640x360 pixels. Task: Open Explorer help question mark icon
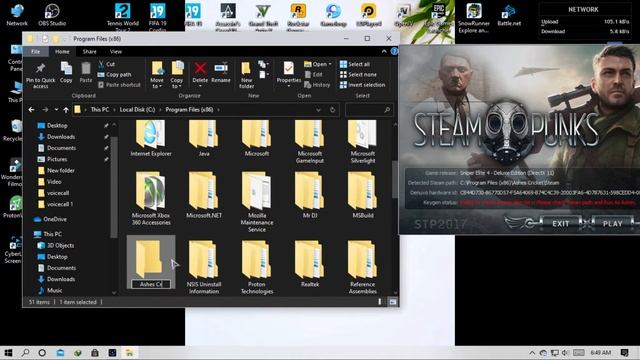(394, 51)
